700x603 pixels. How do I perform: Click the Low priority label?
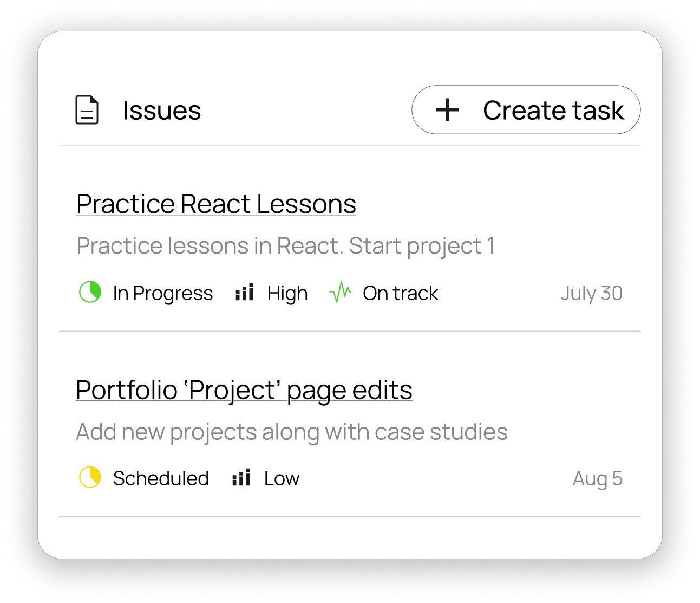coord(282,478)
